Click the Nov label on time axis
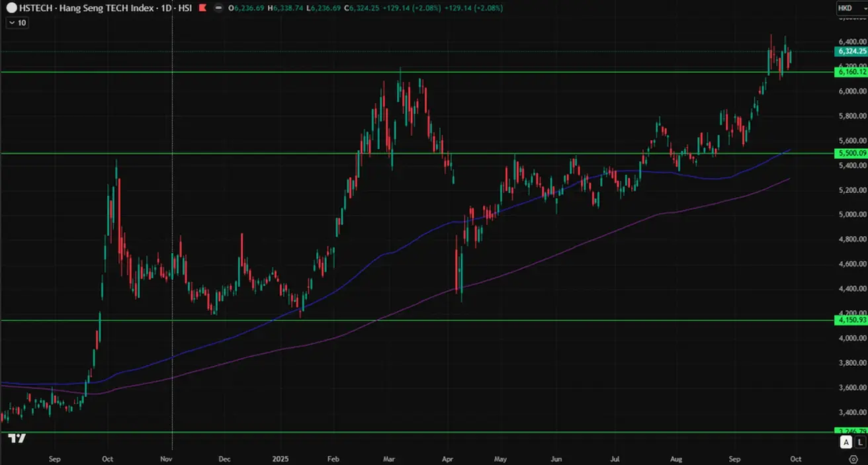The image size is (868, 465). pos(166,458)
